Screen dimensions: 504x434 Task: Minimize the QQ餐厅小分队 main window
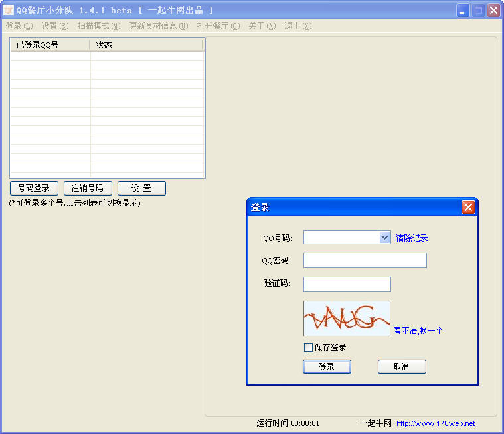[x=463, y=11]
